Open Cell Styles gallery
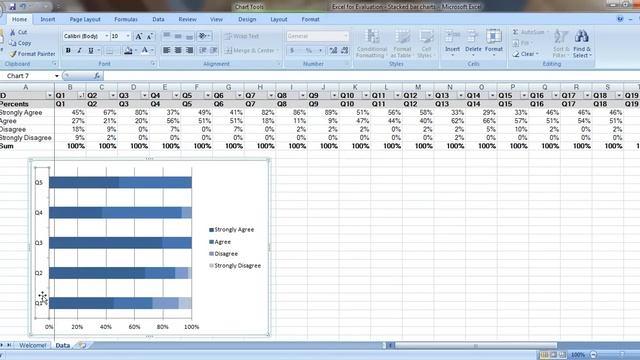640x360 pixels. pyautogui.click(x=425, y=43)
